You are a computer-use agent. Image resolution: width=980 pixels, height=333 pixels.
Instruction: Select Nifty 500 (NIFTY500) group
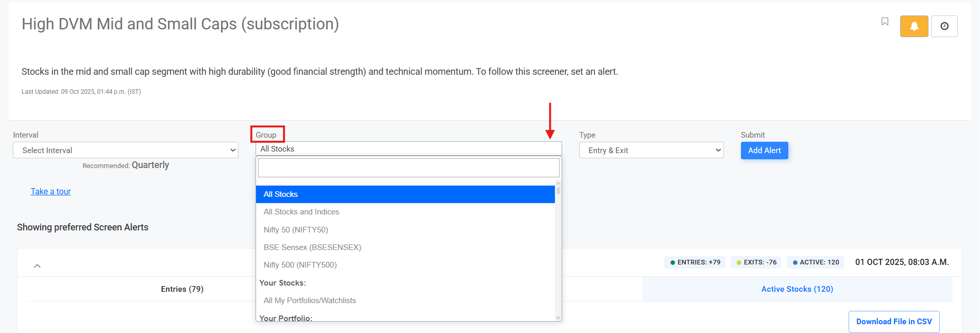300,265
